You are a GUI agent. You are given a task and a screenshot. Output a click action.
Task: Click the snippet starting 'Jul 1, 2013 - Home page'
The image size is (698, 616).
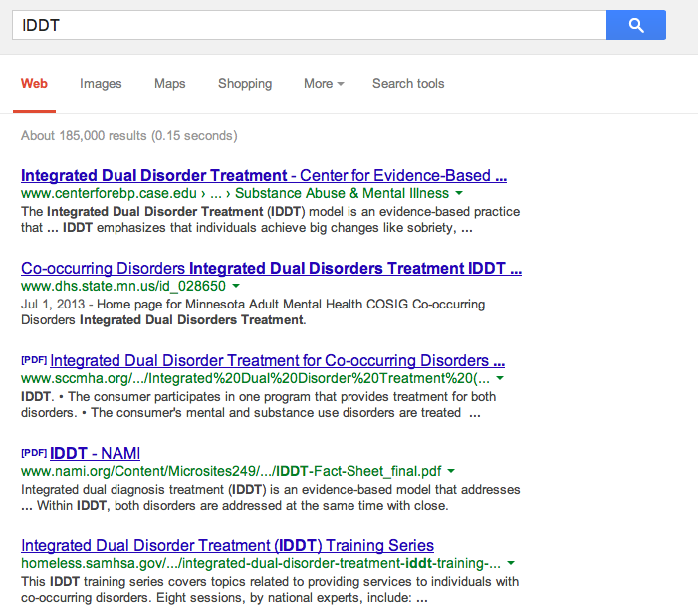(253, 312)
